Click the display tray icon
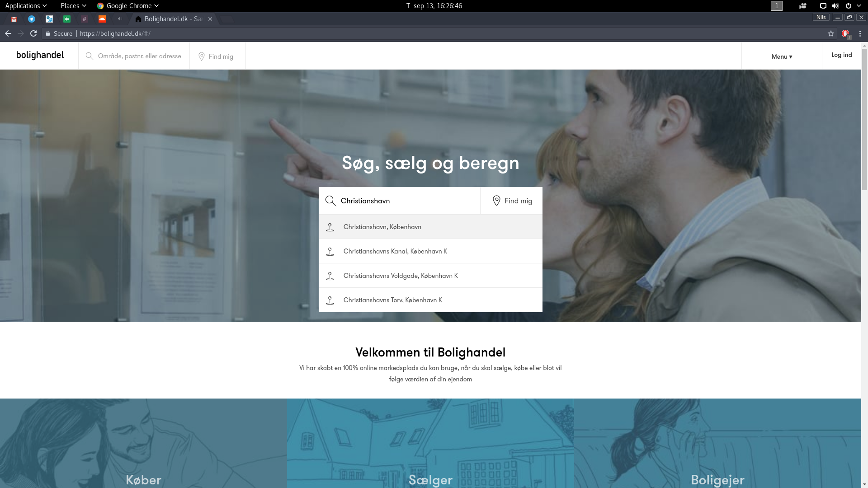 pos(823,6)
